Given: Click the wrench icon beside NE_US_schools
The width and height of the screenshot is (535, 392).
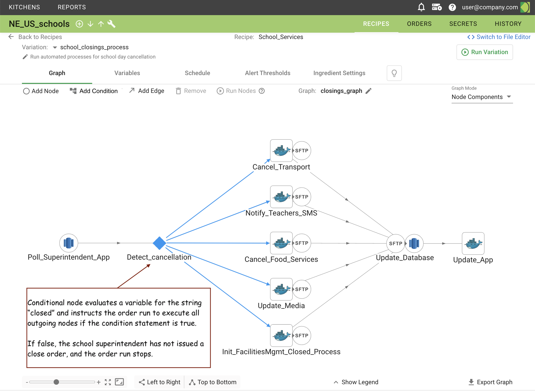Looking at the screenshot, I should (111, 24).
